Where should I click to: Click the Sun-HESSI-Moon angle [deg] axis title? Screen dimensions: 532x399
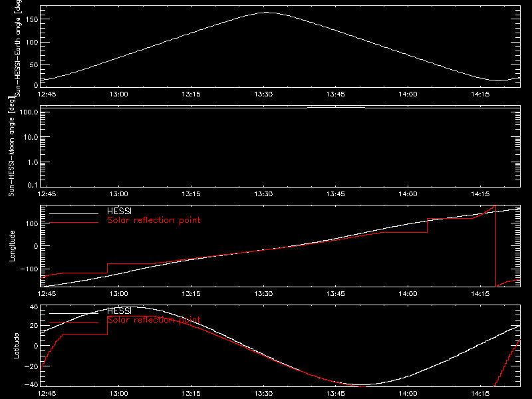pyautogui.click(x=11, y=146)
